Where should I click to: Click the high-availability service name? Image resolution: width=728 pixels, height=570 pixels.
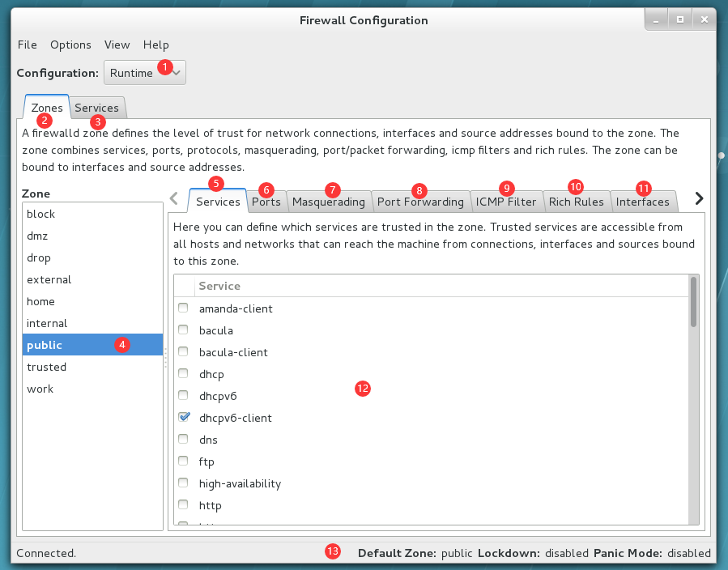(240, 483)
